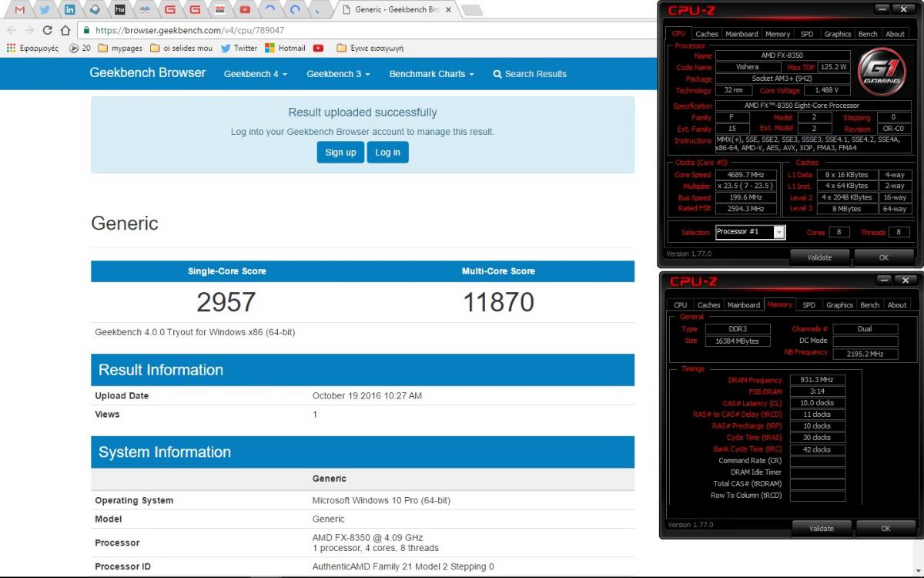The height and width of the screenshot is (578, 924).
Task: Click the Log in button
Action: point(387,153)
